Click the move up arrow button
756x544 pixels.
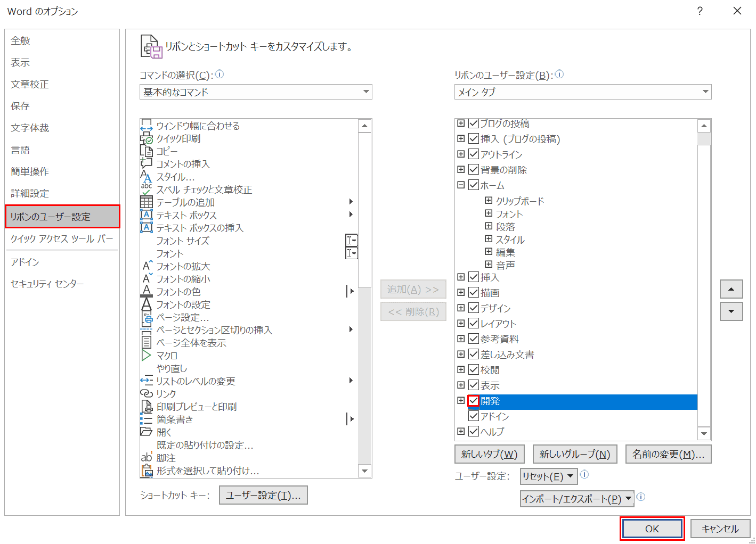[731, 289]
